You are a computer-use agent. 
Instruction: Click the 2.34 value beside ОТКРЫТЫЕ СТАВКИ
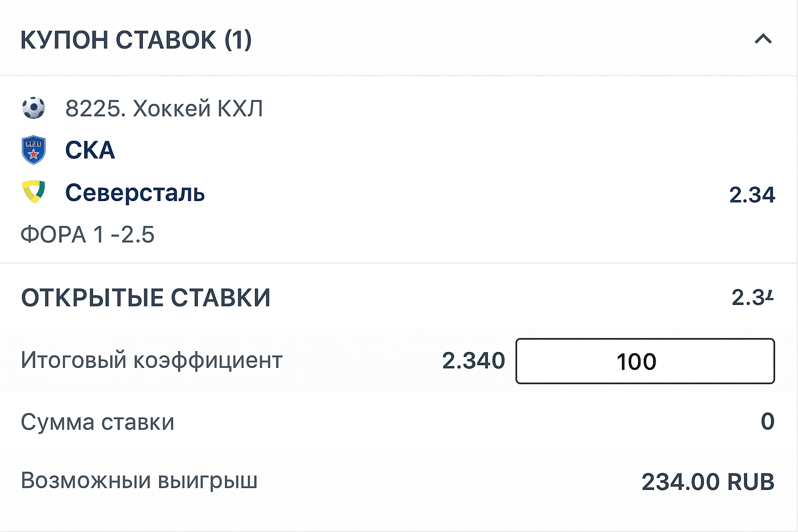tap(752, 298)
